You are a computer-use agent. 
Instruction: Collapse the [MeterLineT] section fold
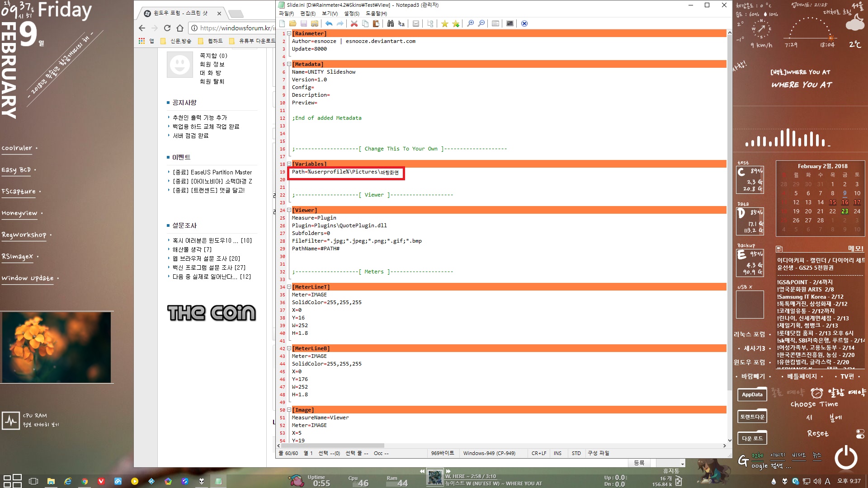pyautogui.click(x=289, y=287)
